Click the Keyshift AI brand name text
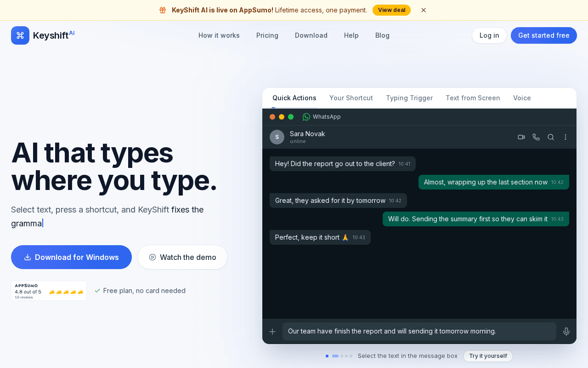Screen dimensions: 588x368 (54, 35)
